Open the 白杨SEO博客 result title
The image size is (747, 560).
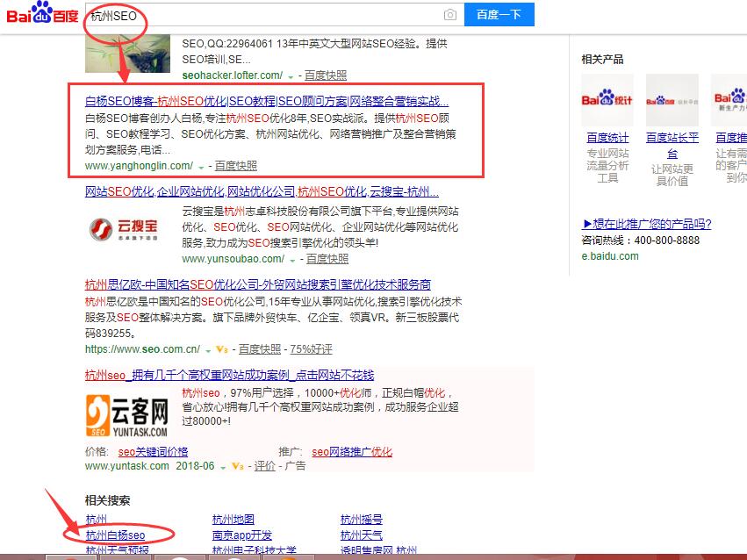pyautogui.click(x=267, y=101)
